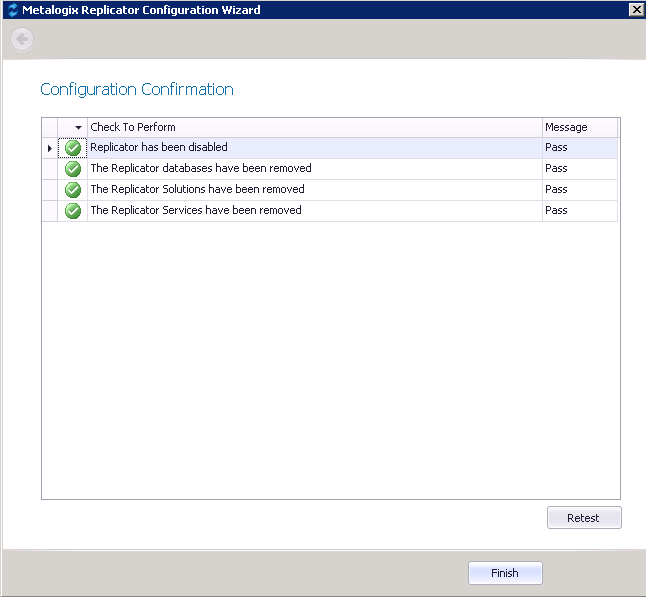Click Pass message for databases removed row
This screenshot has width=646, height=597.
(x=556, y=169)
